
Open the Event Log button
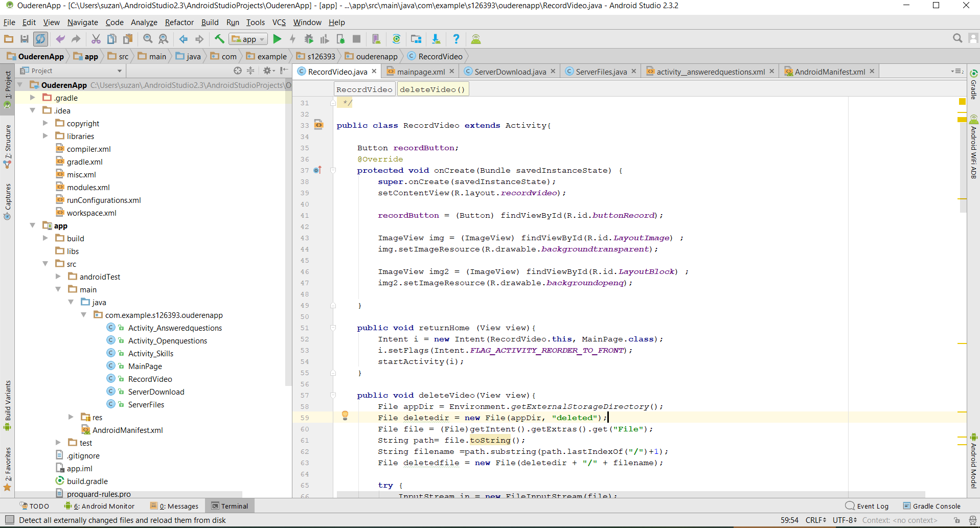point(867,506)
